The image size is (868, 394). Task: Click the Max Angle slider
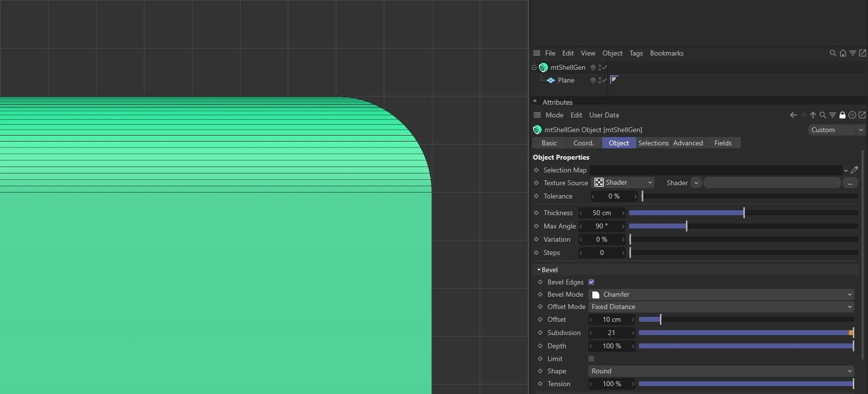(x=743, y=226)
